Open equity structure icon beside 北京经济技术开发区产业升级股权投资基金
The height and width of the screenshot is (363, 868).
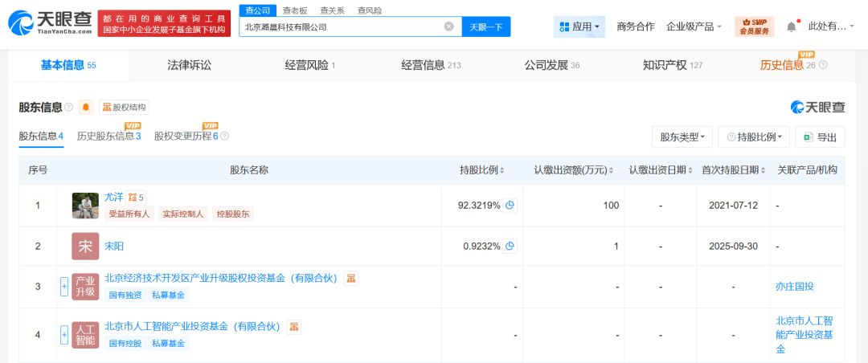pos(351,278)
